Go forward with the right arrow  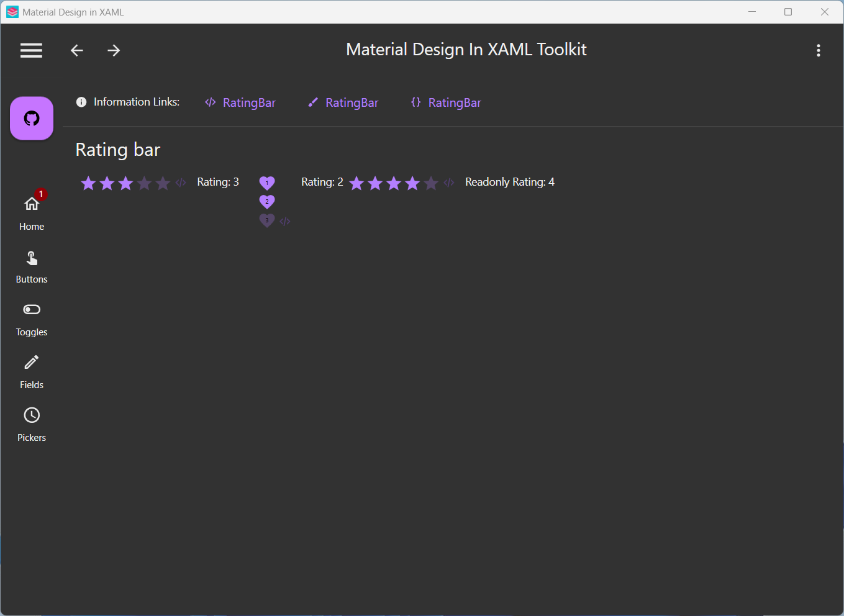tap(114, 50)
